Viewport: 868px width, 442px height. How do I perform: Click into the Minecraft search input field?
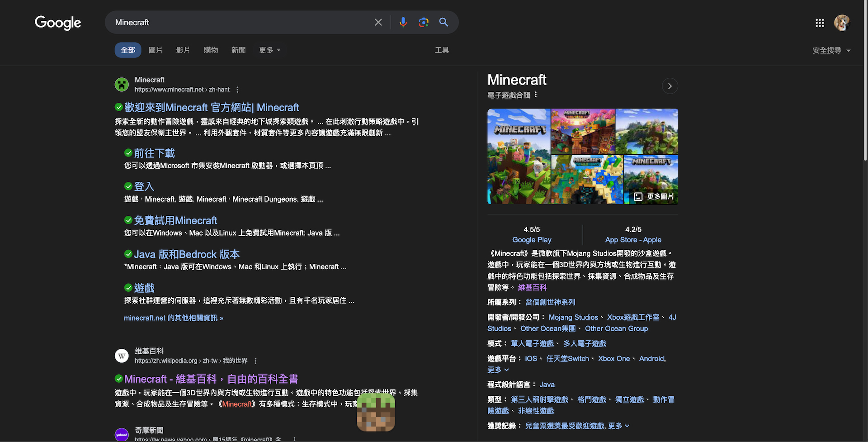pos(240,22)
